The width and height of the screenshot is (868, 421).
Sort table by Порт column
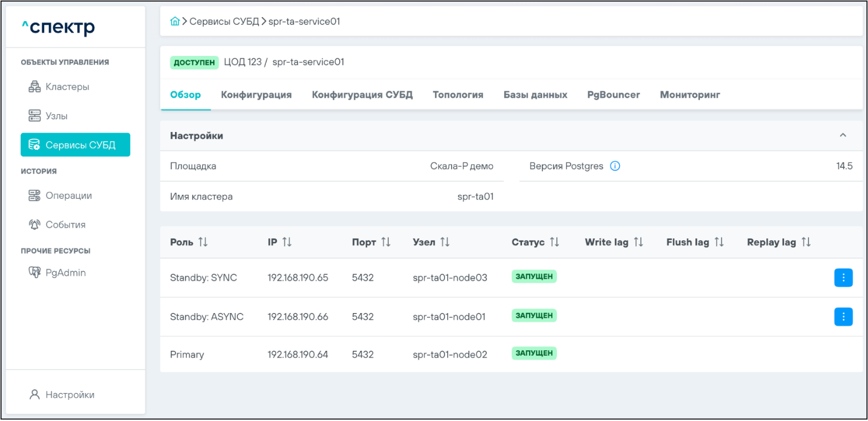click(386, 242)
